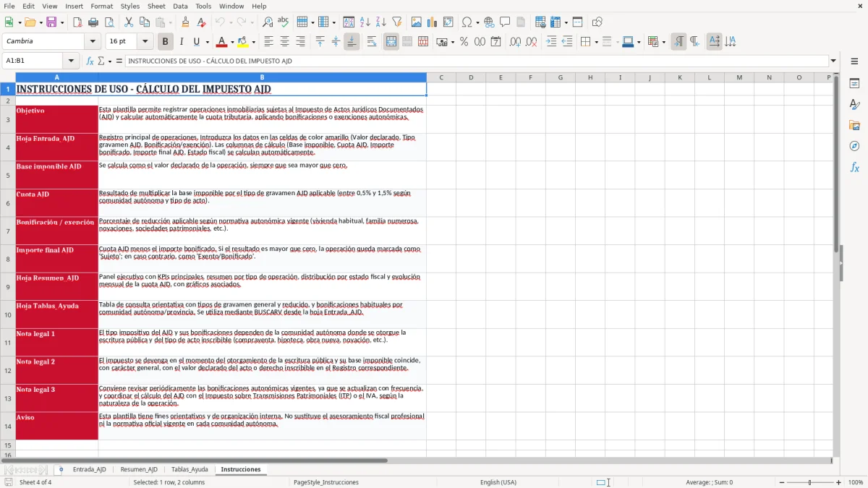Screen dimensions: 868x488
Task: Switch to the Entrada_AJD sheet tab
Action: 89,469
